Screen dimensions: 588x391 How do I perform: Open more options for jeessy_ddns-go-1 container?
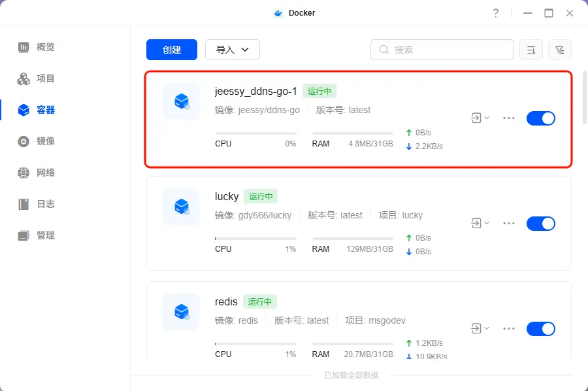[509, 118]
